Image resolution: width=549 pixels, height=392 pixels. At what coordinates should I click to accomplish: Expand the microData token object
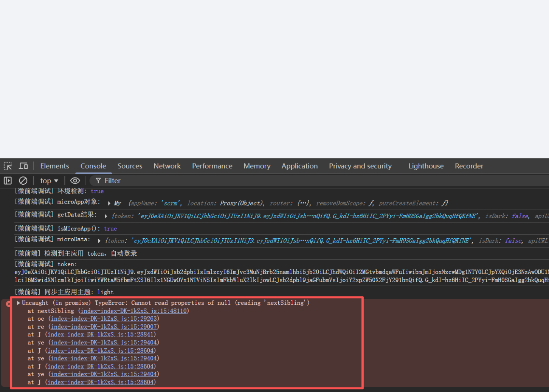coord(99,241)
